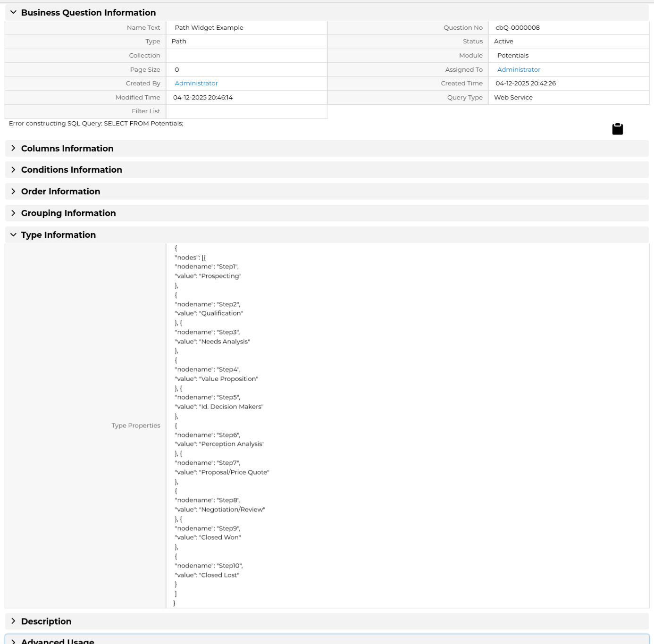Screen dimensions: 654x644
Task: Expand the Grouping Information section
Action: [327, 213]
